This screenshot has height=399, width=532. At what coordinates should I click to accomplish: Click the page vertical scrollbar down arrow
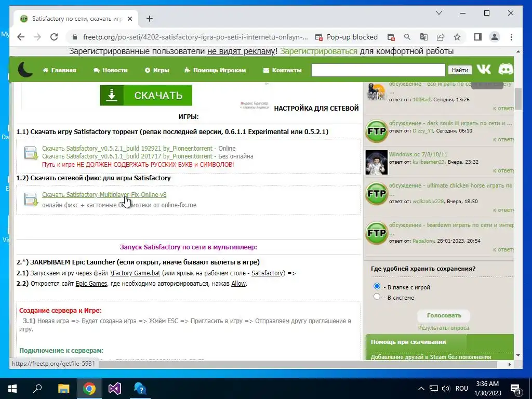tap(518, 355)
